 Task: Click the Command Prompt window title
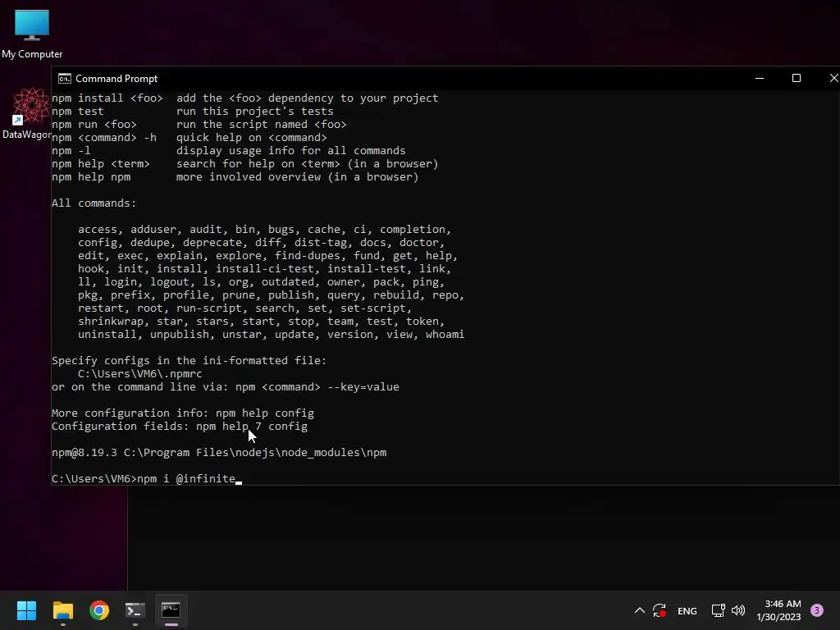(116, 79)
